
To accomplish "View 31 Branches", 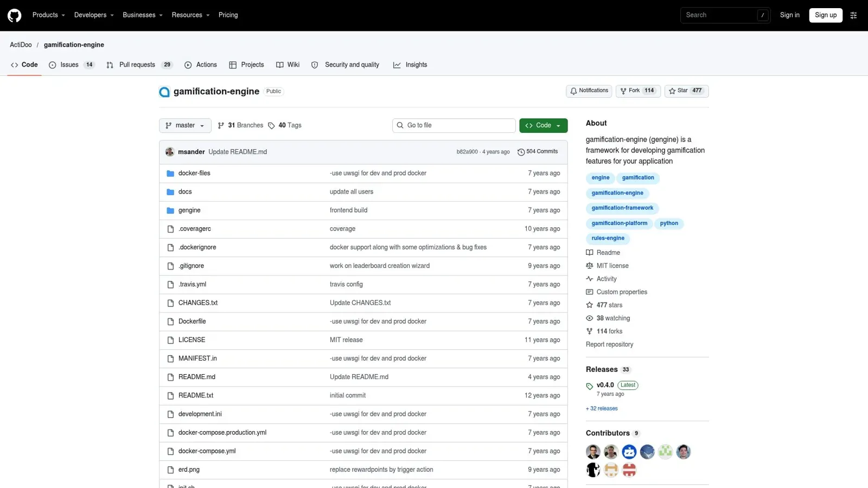I will pyautogui.click(x=240, y=125).
